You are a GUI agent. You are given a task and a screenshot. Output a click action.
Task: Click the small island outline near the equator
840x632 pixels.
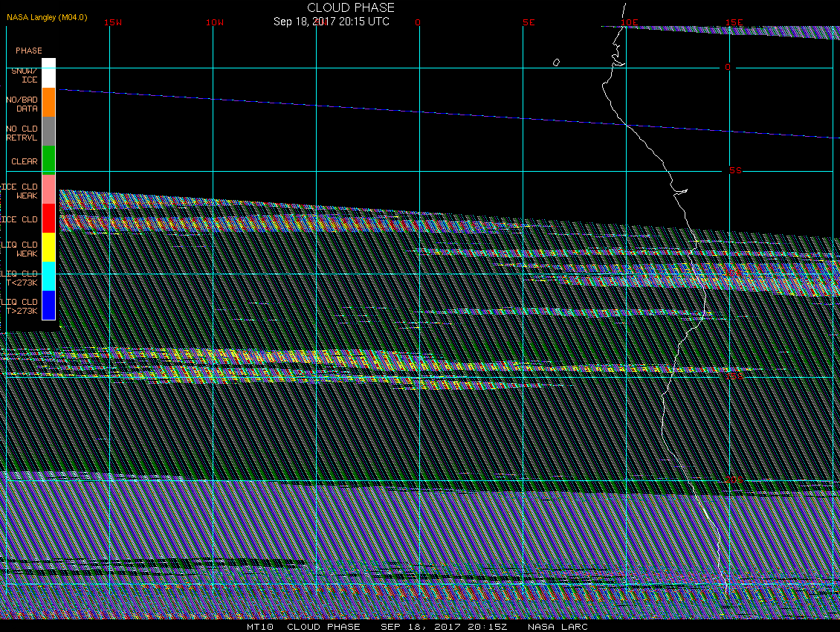coord(556,62)
